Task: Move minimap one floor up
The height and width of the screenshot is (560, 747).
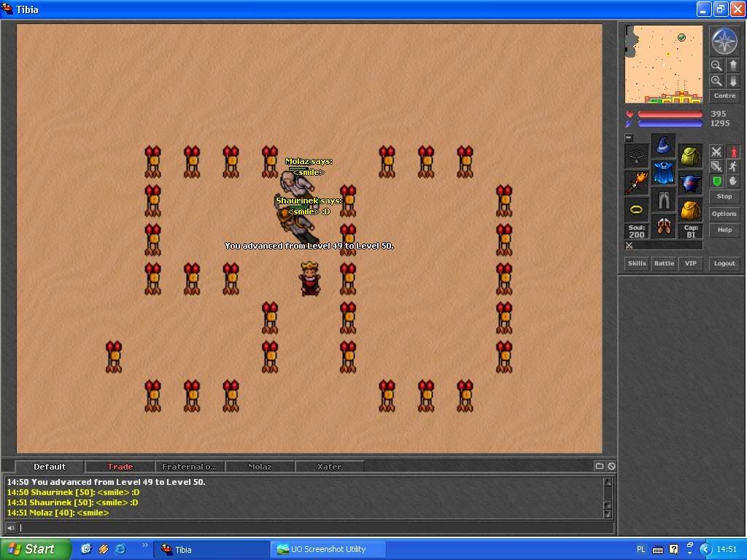Action: point(733,65)
